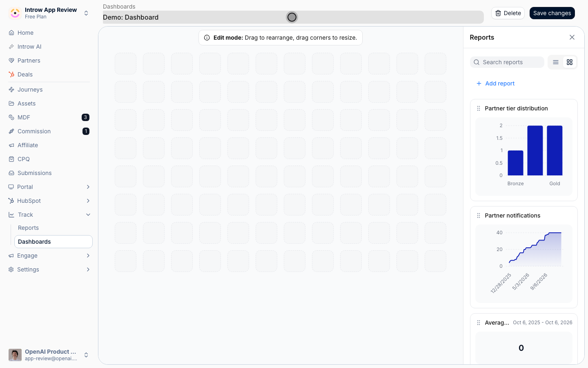Click the Commission icon in sidebar
Screen dimensions: 588x368
tap(11, 131)
